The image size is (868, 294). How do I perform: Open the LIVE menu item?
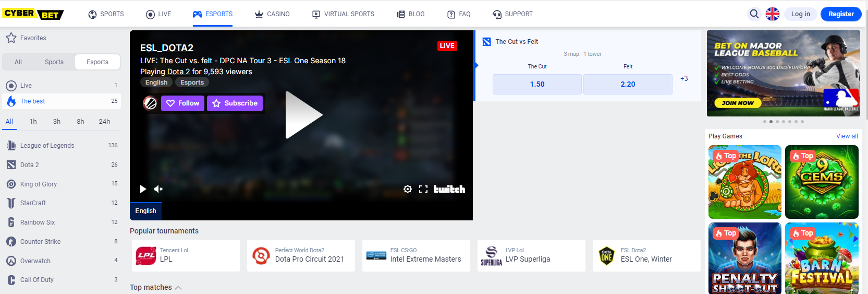(158, 14)
